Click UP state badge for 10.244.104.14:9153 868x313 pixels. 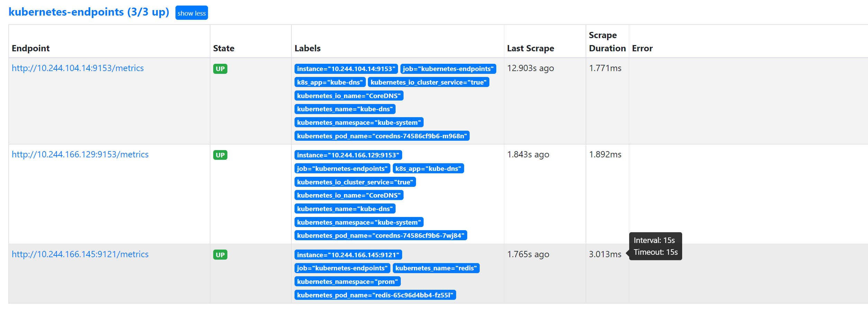point(220,69)
